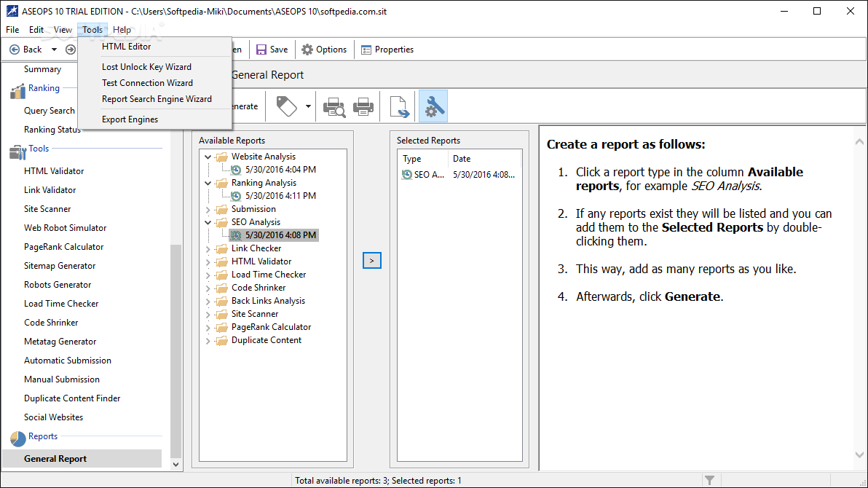Click the print preview icon
Viewport: 868px width, 488px height.
[x=334, y=106]
